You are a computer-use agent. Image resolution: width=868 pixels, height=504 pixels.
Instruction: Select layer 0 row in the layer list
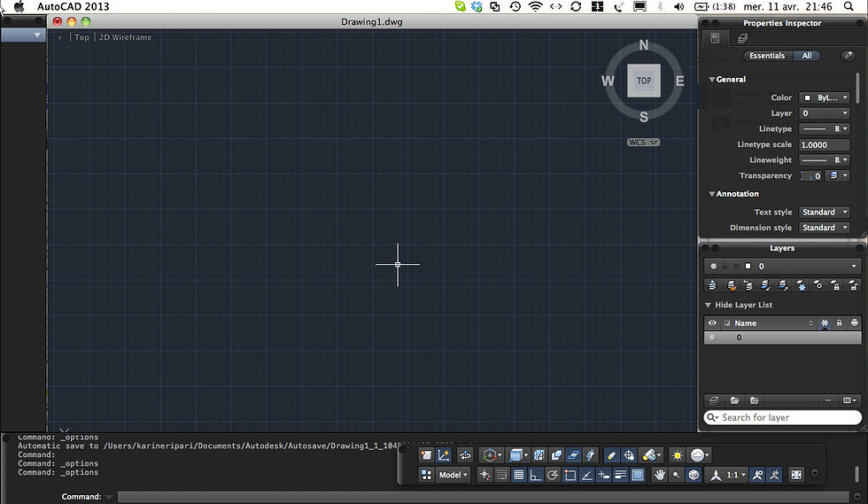[782, 337]
